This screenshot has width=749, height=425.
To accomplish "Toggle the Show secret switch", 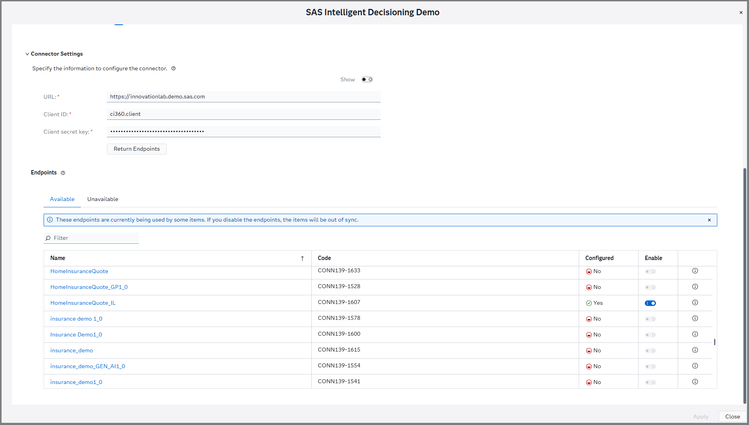I will coord(367,79).
